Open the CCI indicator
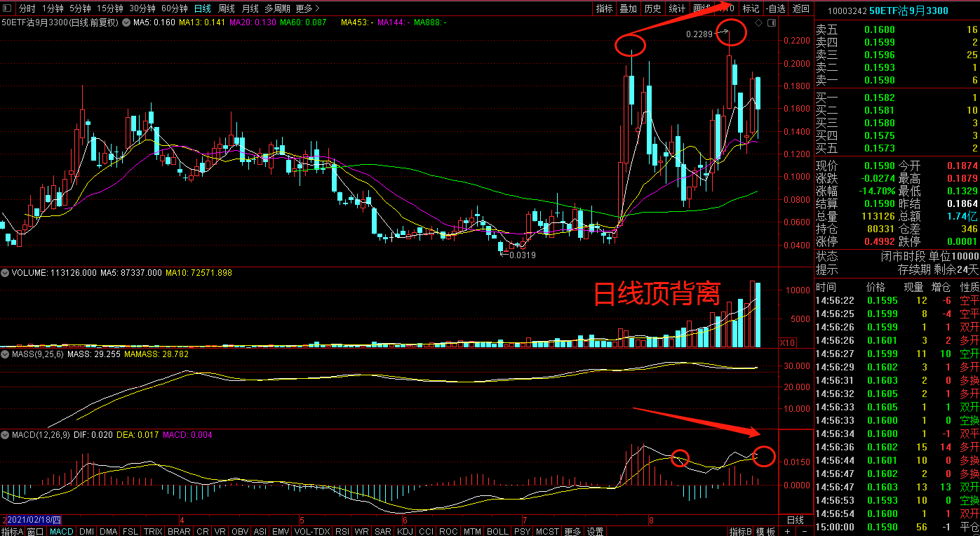Image resolution: width=980 pixels, height=536 pixels. [424, 532]
